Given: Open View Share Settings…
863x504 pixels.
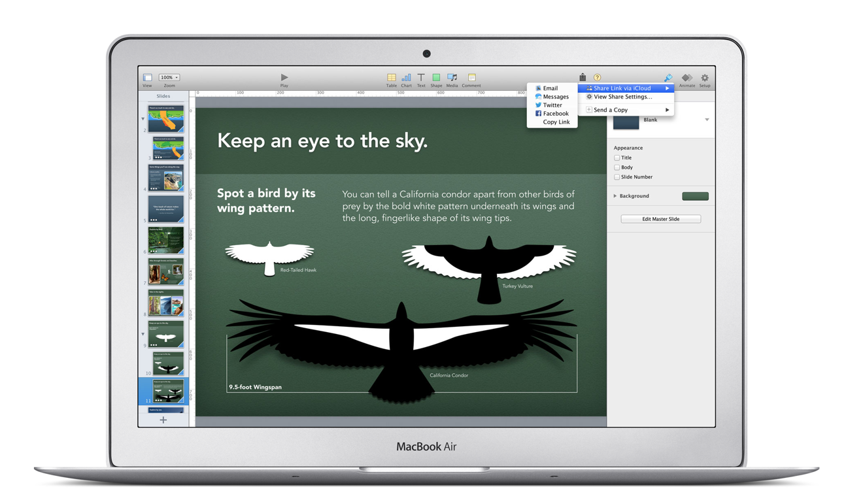Looking at the screenshot, I should 626,97.
